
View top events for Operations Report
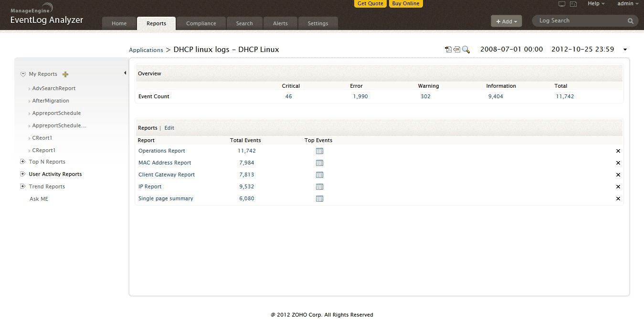(x=319, y=151)
